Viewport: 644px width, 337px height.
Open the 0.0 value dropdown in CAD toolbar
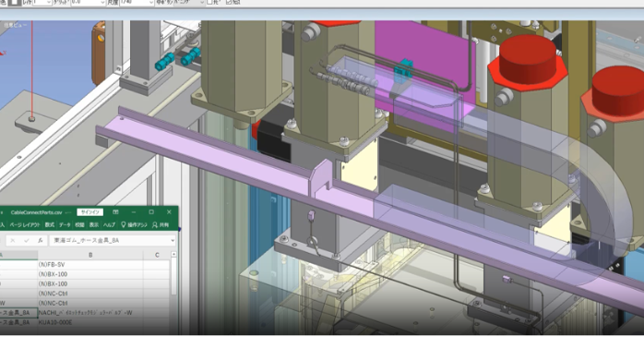102,3
